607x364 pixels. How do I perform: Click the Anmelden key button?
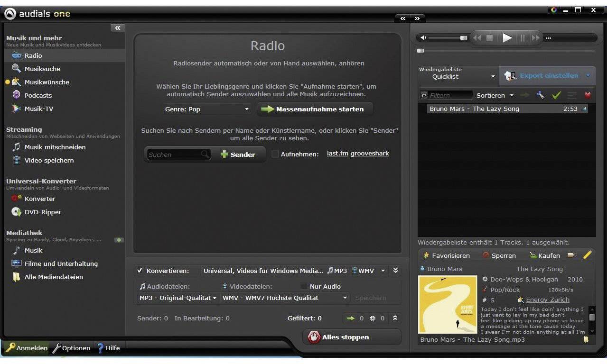click(x=27, y=348)
